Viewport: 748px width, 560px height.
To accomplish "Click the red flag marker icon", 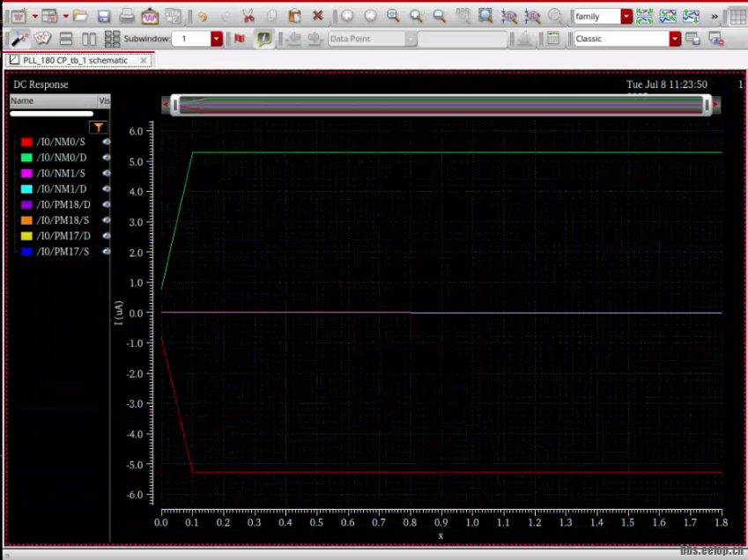I will (x=240, y=39).
